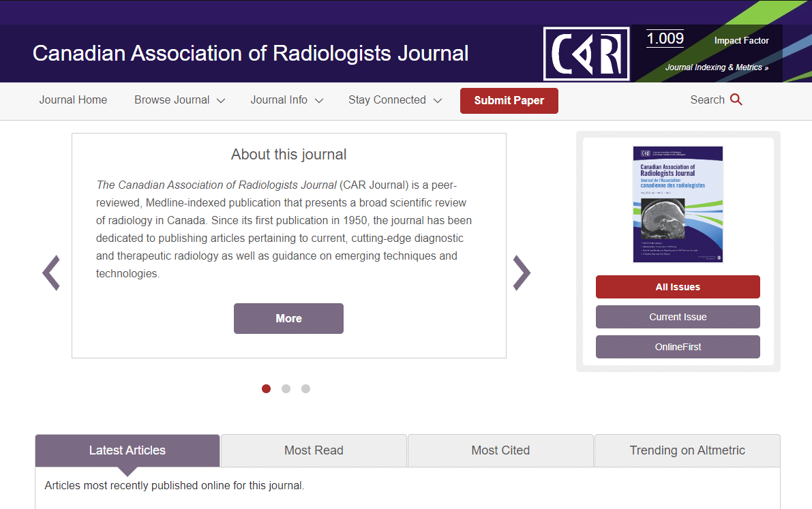
Task: Open the Current Issue button
Action: (x=678, y=317)
